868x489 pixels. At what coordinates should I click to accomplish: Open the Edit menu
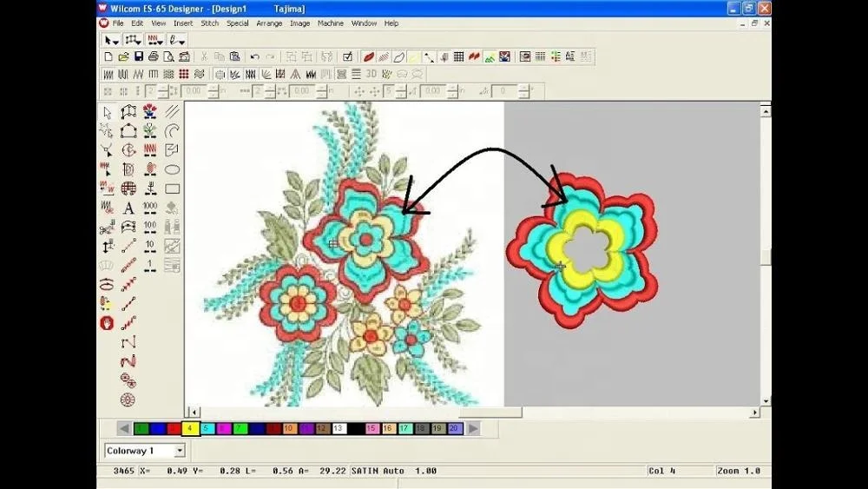137,23
